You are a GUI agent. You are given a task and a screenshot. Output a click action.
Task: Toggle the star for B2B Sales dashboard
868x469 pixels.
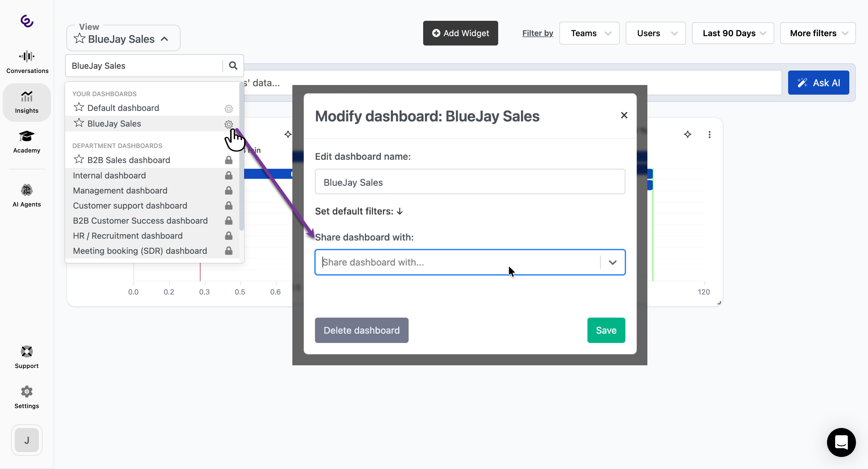tap(79, 159)
